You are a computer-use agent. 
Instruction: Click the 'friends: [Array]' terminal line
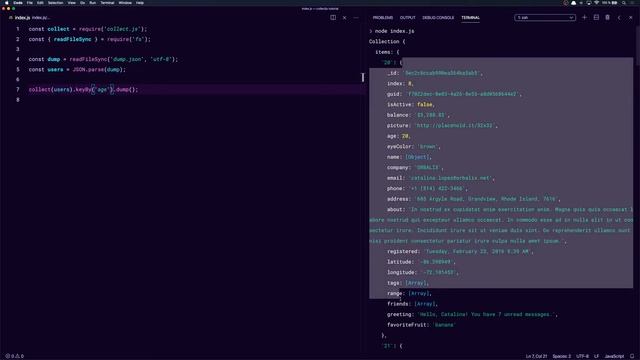click(x=412, y=304)
